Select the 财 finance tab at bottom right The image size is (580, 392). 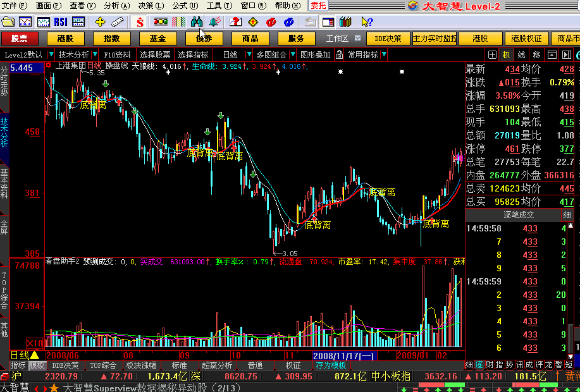click(x=490, y=365)
